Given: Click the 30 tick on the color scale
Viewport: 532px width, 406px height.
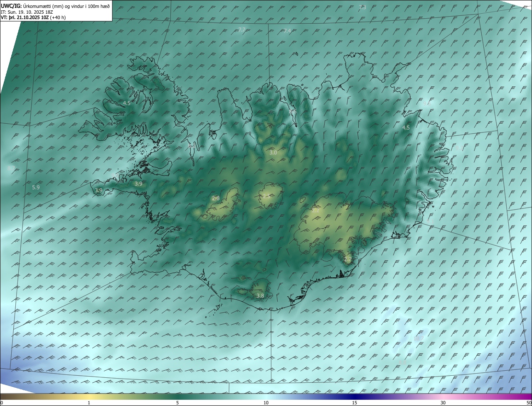Looking at the screenshot, I should pyautogui.click(x=443, y=403).
